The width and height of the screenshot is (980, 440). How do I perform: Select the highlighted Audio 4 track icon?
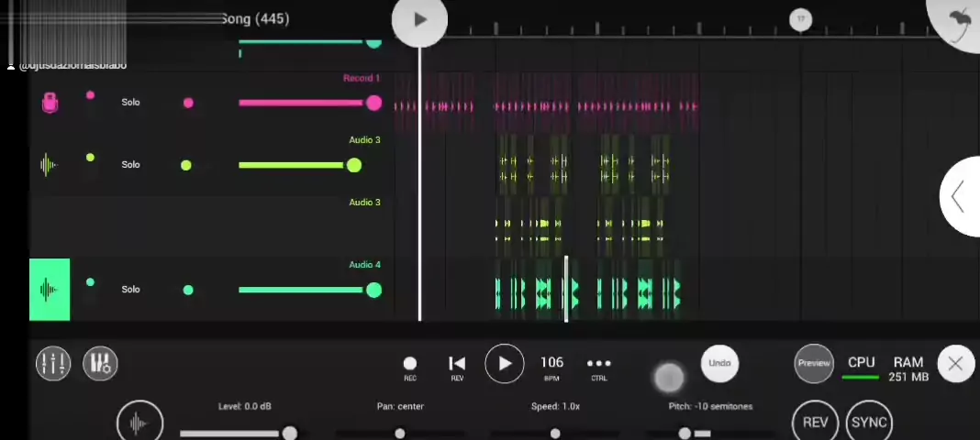(x=50, y=290)
